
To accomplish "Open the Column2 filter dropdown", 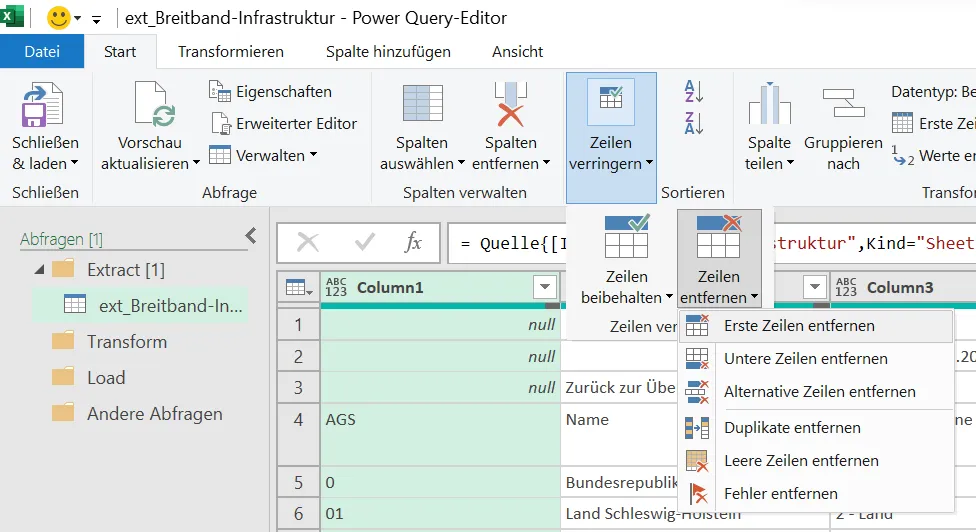I will (814, 287).
